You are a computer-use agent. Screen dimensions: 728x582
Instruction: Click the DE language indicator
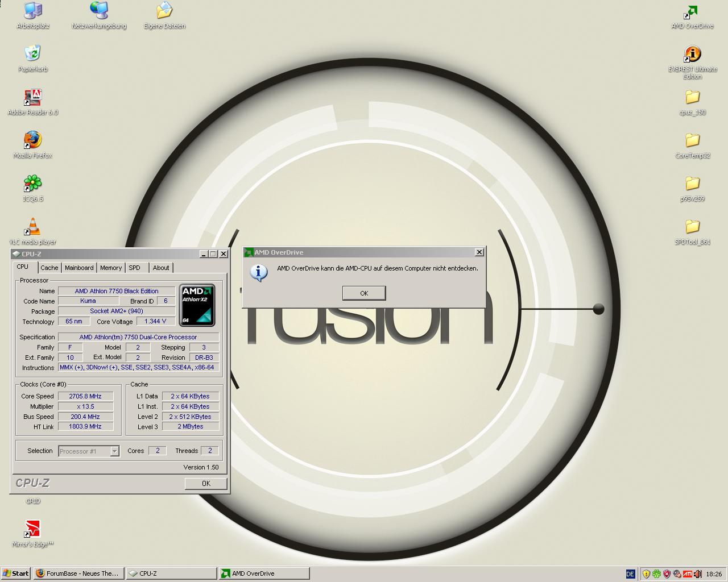(630, 574)
